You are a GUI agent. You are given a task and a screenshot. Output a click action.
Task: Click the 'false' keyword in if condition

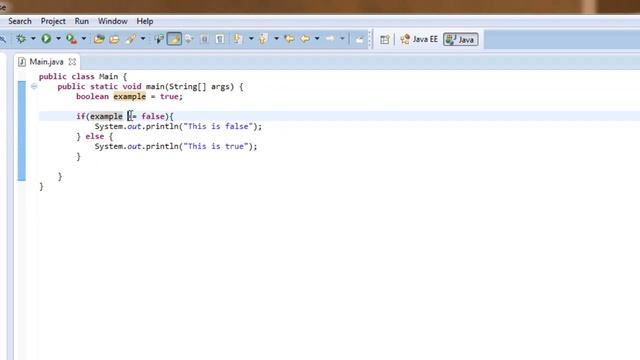click(153, 116)
